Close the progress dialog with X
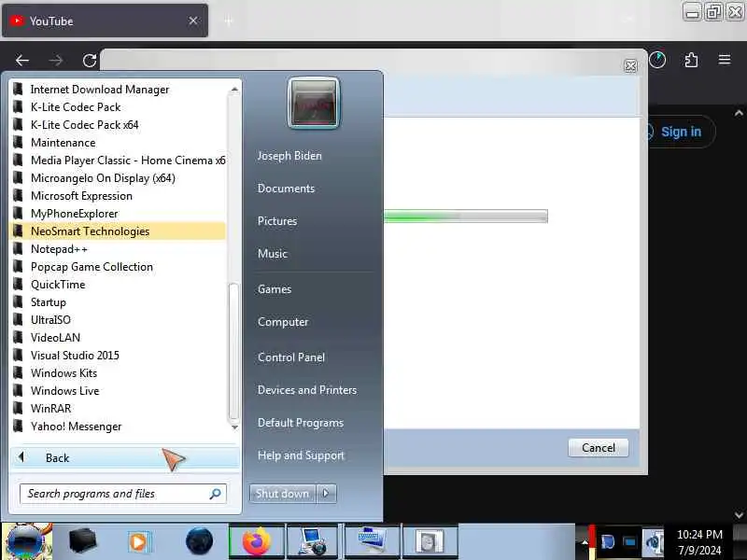Viewport: 747px width, 560px height. [x=630, y=66]
